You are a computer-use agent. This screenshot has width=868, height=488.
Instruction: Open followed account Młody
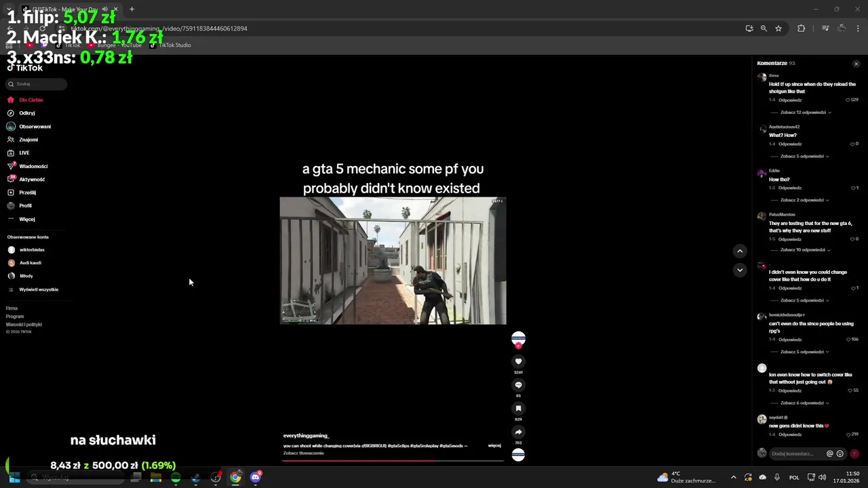tap(26, 276)
